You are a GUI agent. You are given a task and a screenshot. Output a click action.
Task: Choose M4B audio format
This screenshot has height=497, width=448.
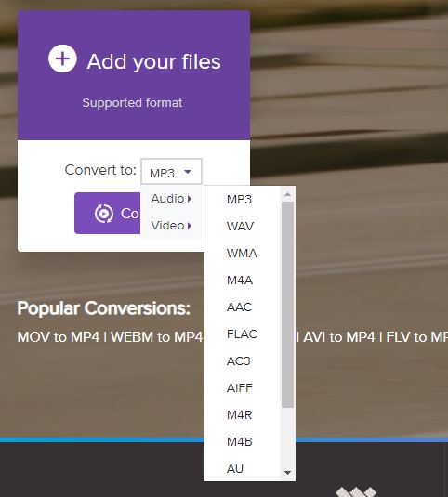(240, 442)
